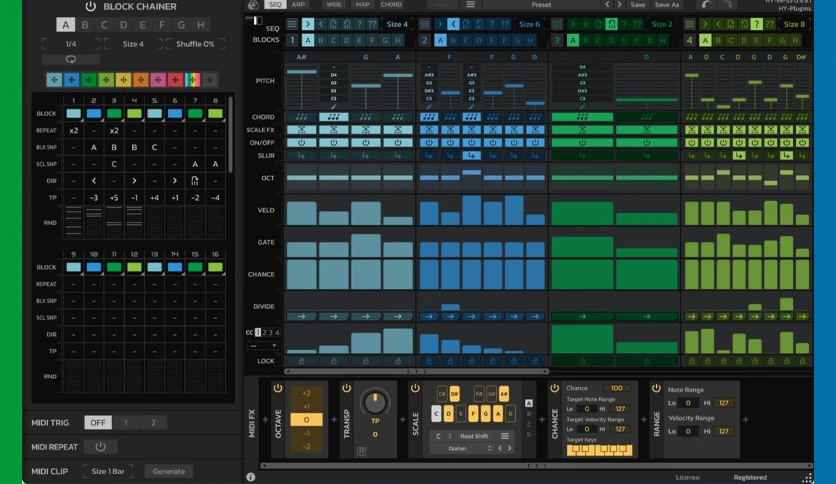This screenshot has width=836, height=484.
Task: Click MIDI TRIG OFF button
Action: coord(98,423)
